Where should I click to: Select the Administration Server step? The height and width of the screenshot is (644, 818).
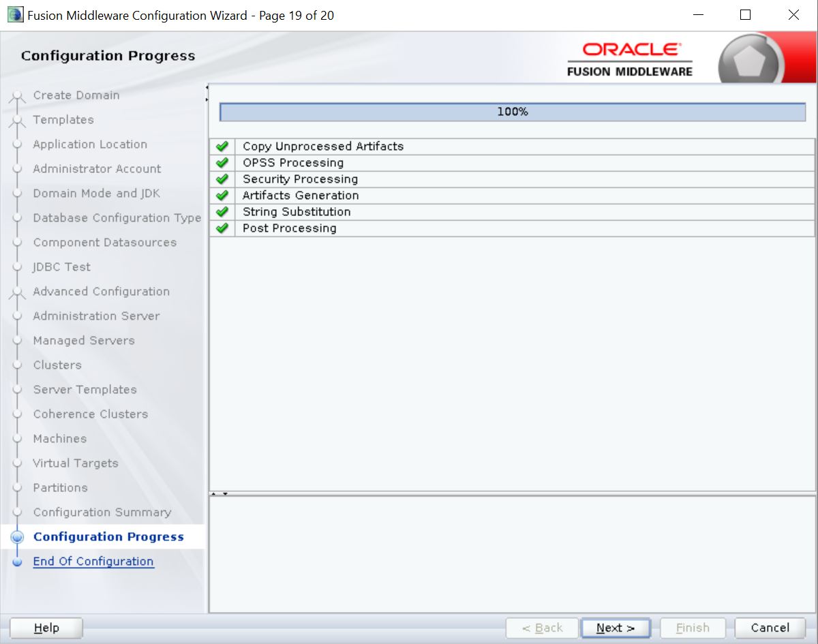click(96, 316)
